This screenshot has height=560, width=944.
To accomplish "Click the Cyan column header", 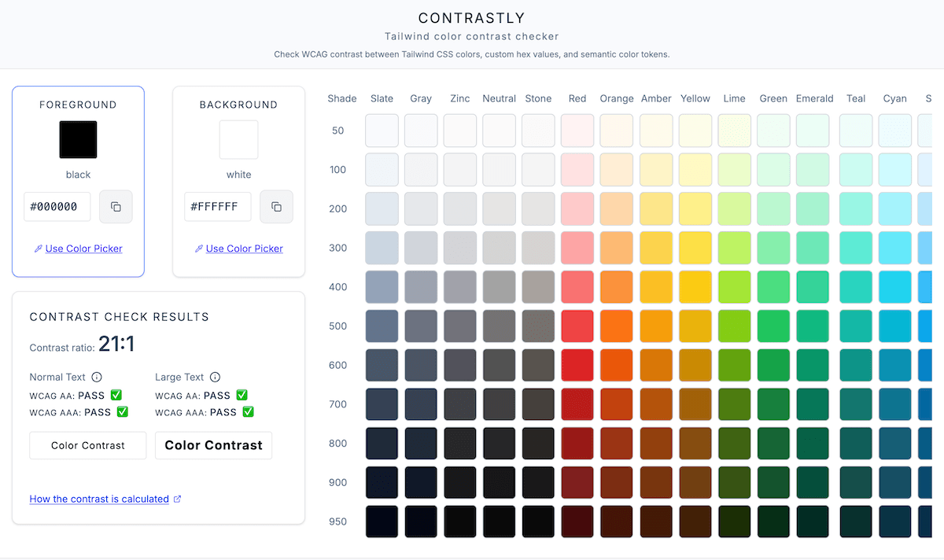I will click(x=895, y=98).
